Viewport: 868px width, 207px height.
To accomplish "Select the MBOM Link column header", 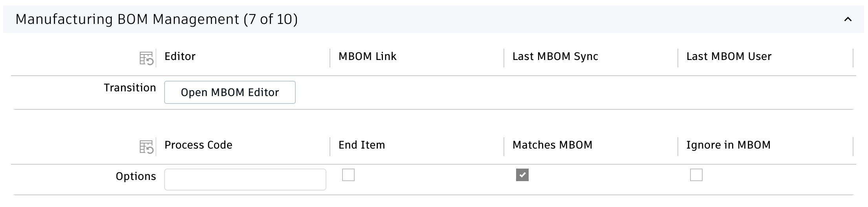I will 367,56.
